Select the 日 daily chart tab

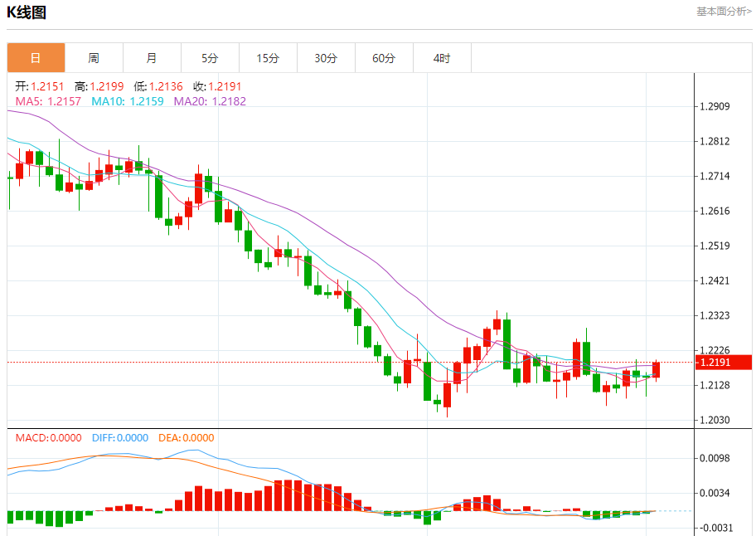click(x=36, y=58)
